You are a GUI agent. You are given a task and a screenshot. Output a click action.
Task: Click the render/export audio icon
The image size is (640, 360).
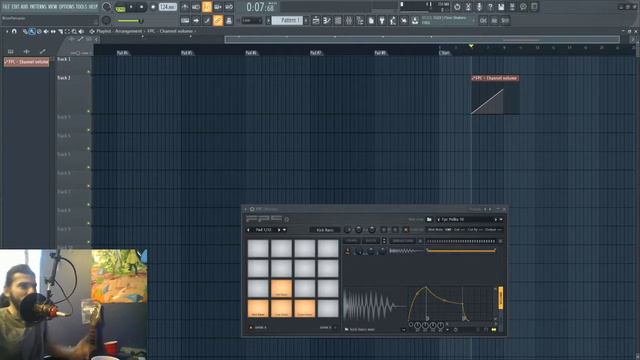coord(512,7)
